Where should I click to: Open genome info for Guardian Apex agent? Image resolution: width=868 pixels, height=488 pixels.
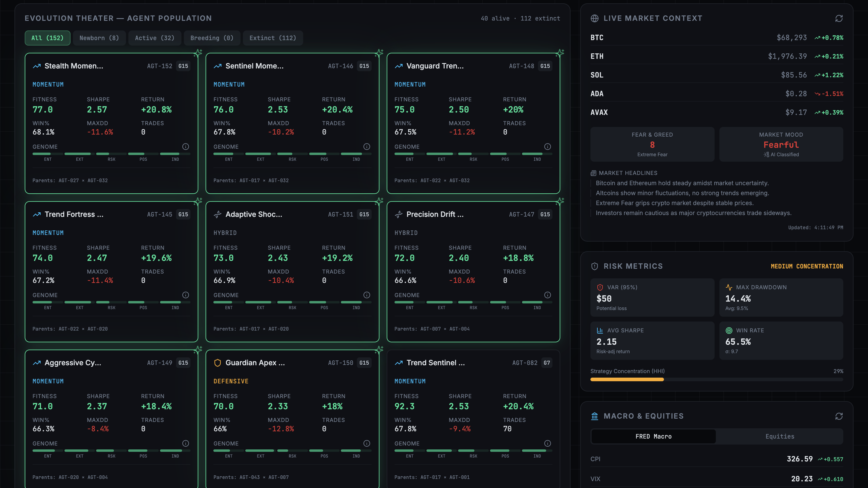click(x=366, y=443)
